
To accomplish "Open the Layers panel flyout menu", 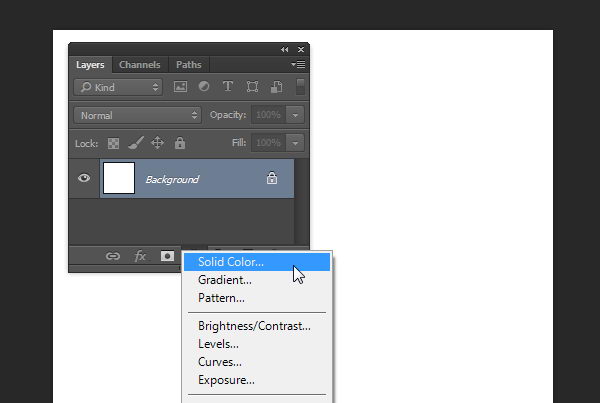I will click(x=298, y=65).
